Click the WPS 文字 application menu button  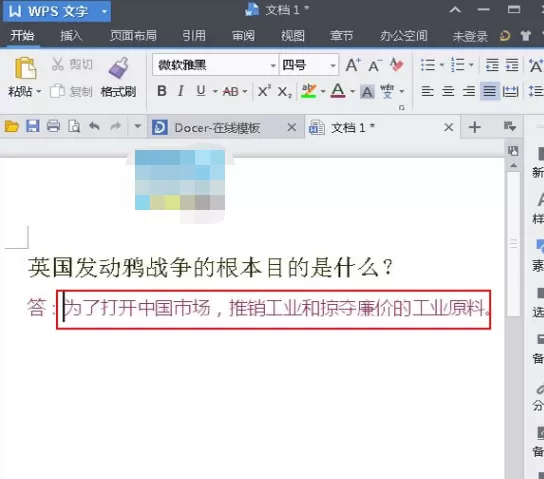coord(57,11)
